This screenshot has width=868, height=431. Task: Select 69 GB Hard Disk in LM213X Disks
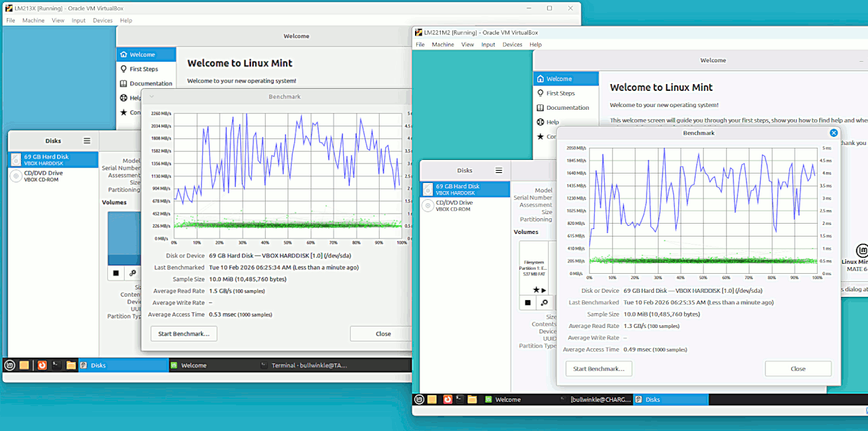click(53, 160)
